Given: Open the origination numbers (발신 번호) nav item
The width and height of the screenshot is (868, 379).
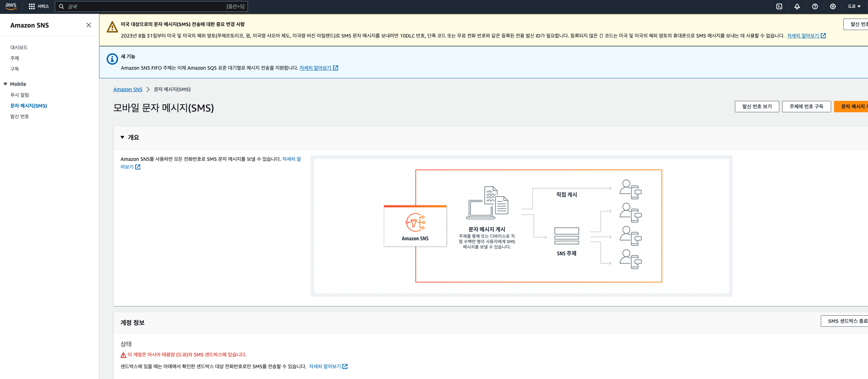Looking at the screenshot, I should 20,116.
